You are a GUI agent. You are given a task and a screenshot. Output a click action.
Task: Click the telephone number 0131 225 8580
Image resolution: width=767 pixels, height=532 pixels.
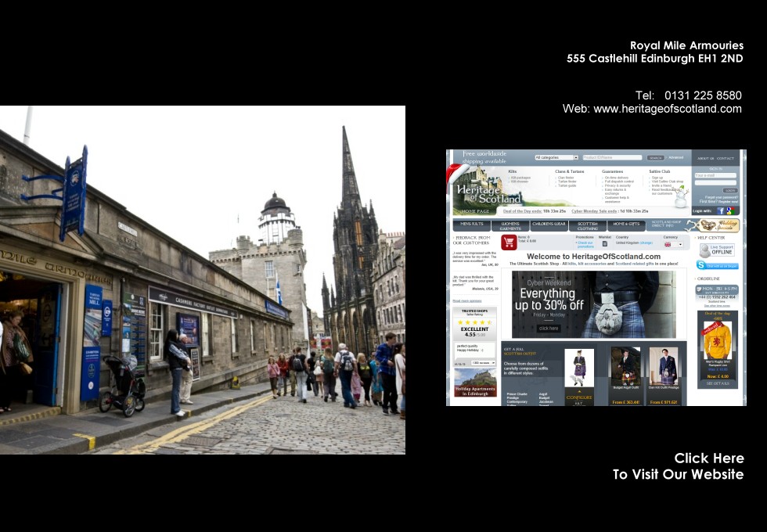(703, 95)
